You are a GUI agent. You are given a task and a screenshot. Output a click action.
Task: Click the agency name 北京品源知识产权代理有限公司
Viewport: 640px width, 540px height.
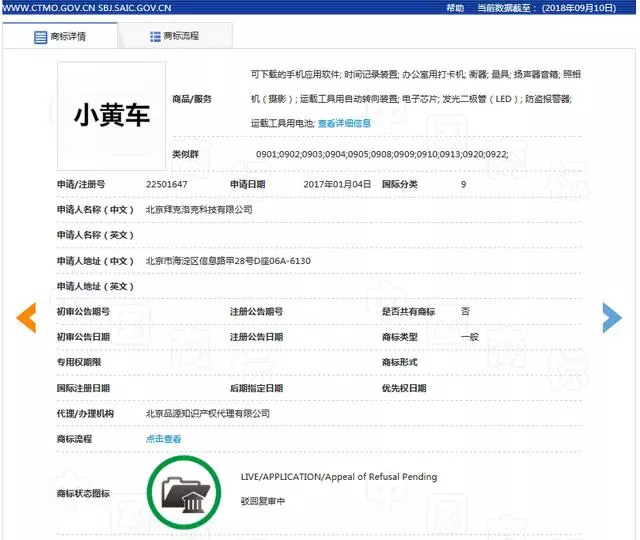(208, 413)
